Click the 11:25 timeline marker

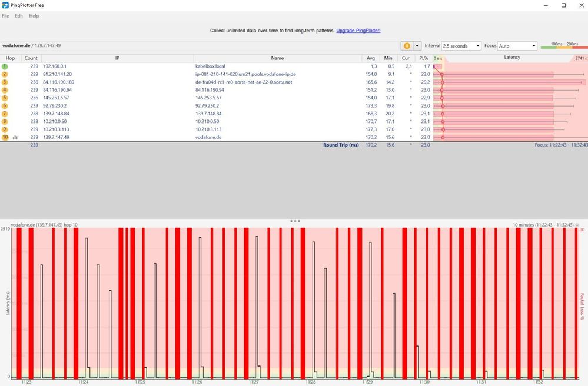click(x=140, y=382)
